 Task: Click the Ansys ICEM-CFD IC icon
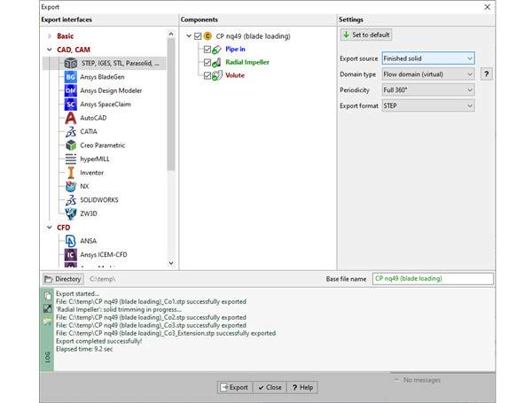(x=71, y=254)
